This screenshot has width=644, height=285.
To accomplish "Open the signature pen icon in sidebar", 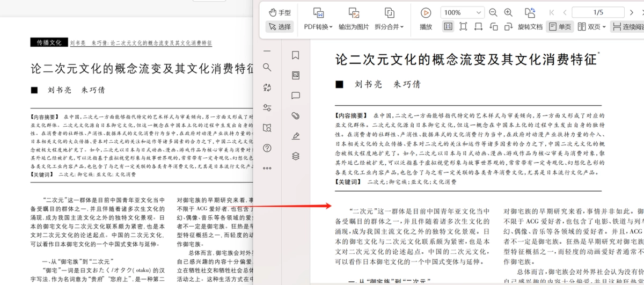I will (x=295, y=136).
